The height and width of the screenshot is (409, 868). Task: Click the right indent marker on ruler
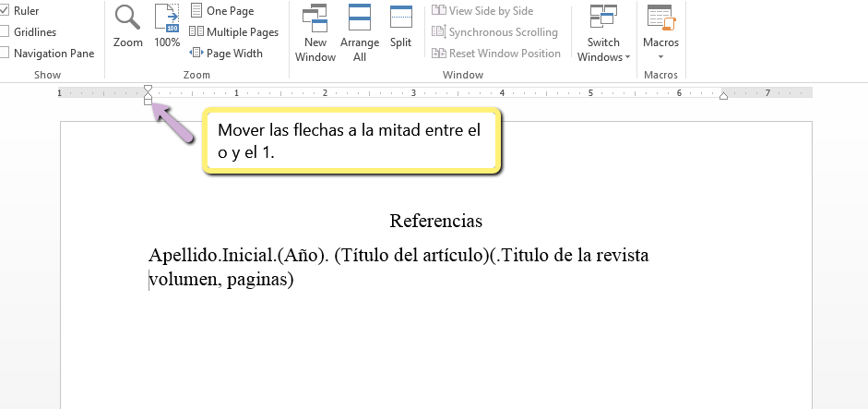(723, 96)
